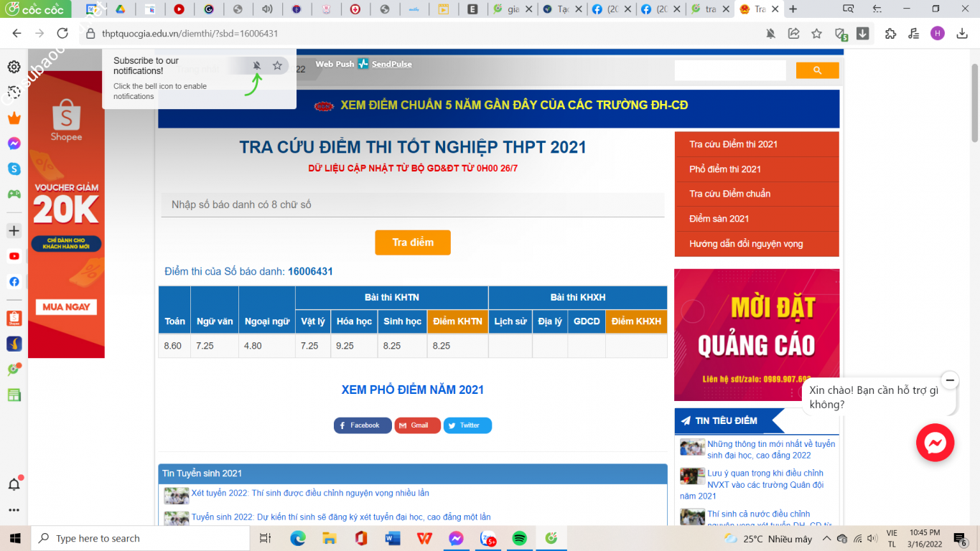Screen dimensions: 980x551
Task: Open the sidebar add-app plus button
Action: tap(14, 231)
